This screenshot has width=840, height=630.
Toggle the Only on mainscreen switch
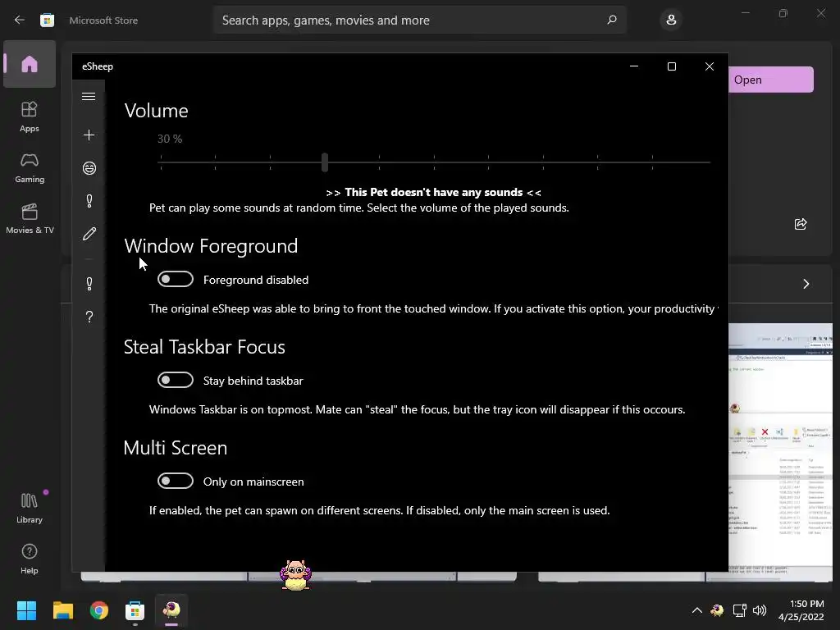coord(176,481)
